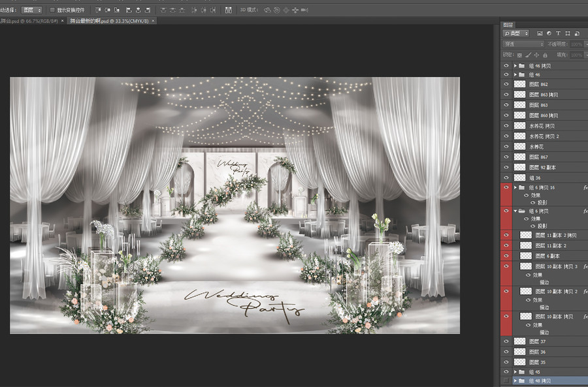Viewport: 588px width, 387px height.
Task: Click the 填充 fill value field
Action: tap(576, 55)
